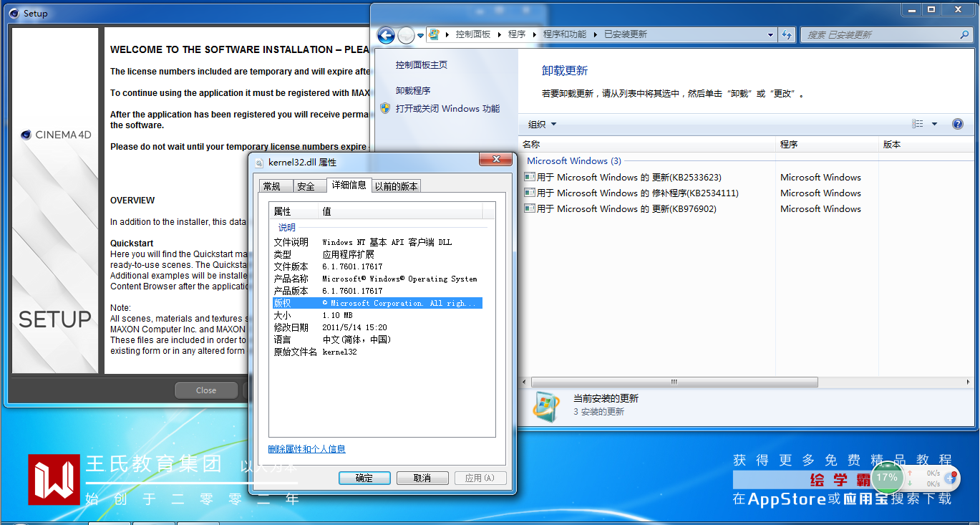
Task: Click the 17% floating memory ball widget
Action: (x=887, y=478)
